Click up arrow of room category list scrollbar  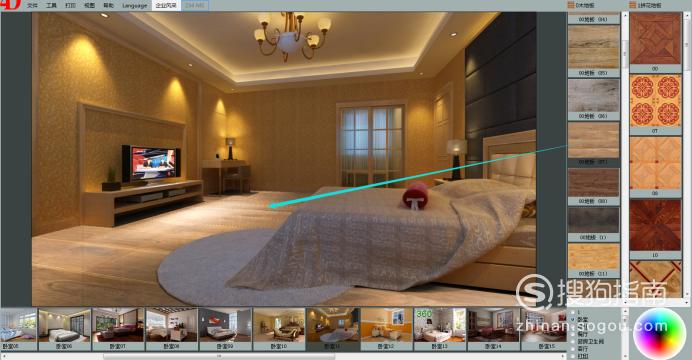pos(625,311)
